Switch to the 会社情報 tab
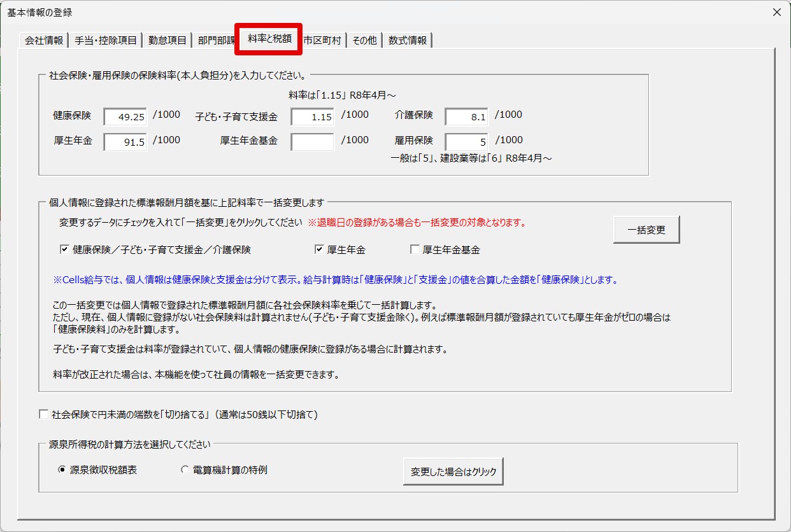 [43, 40]
